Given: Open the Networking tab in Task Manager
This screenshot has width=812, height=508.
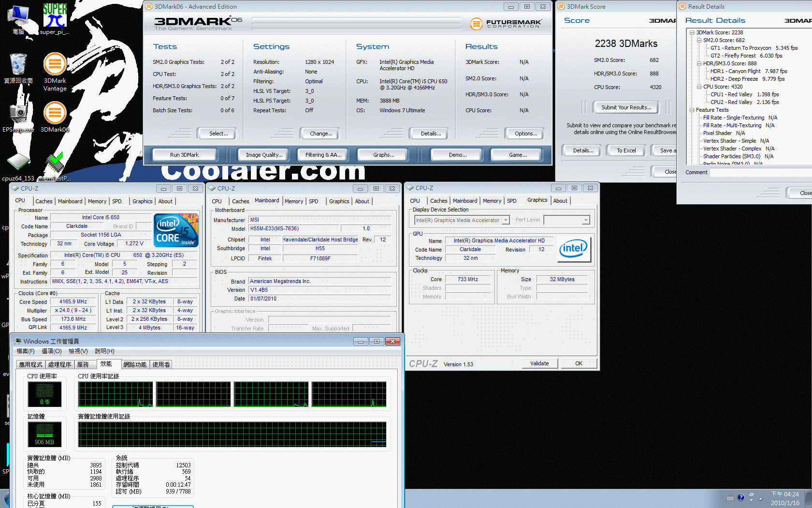Looking at the screenshot, I should coord(135,365).
